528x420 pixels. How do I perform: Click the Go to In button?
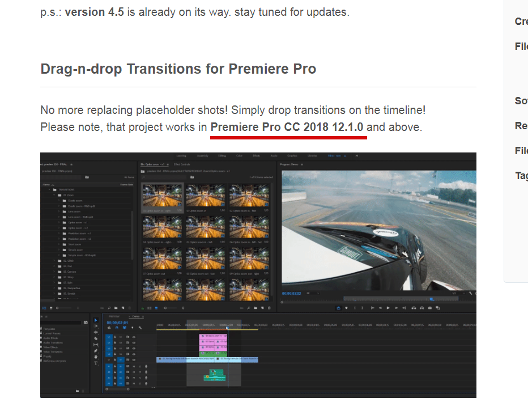372,308
